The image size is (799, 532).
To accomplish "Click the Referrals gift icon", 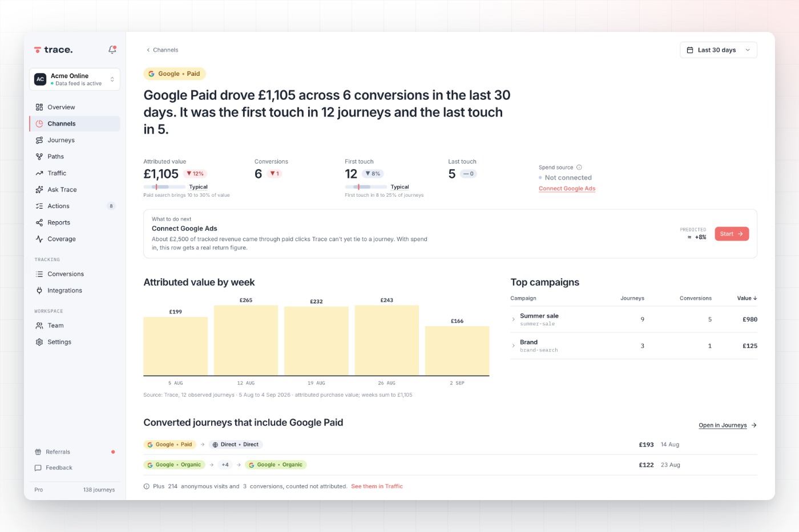I will coord(38,452).
